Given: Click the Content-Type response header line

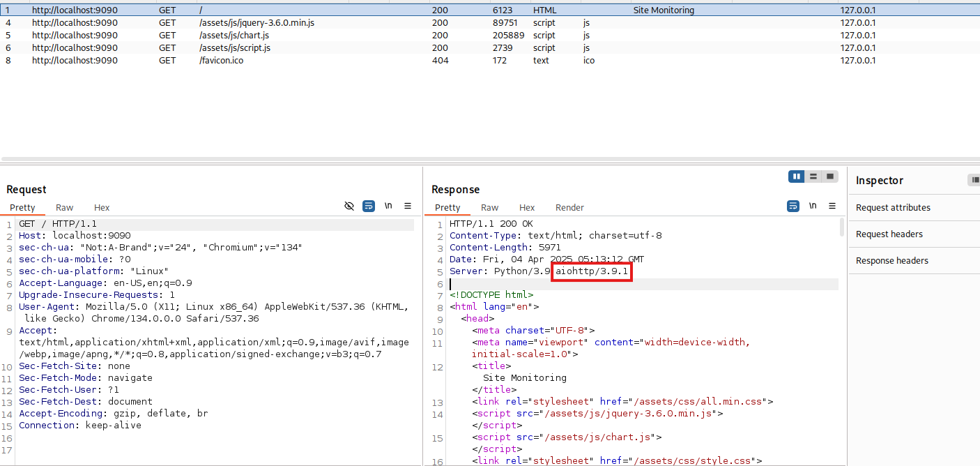Looking at the screenshot, I should coord(556,236).
